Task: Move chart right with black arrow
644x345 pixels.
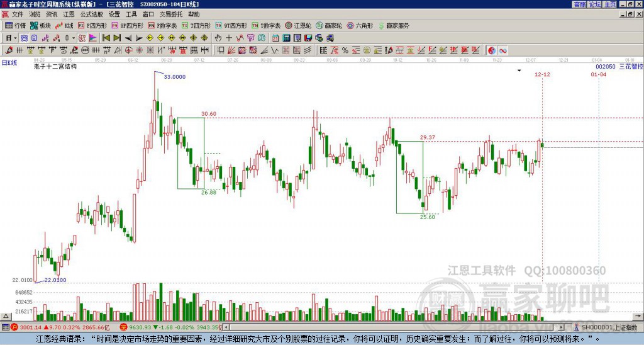Action: coord(139,38)
